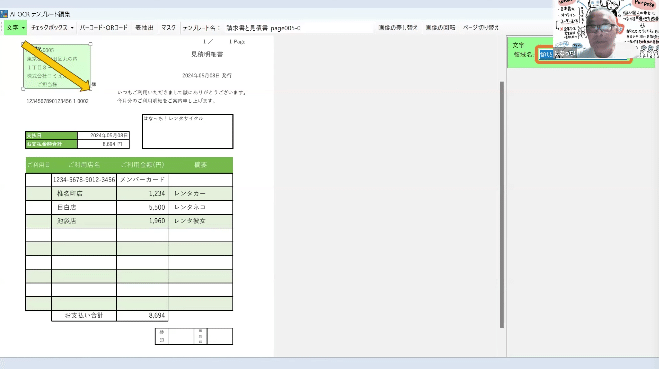This screenshot has height=369, width=659.
Task: Click the AI OCR app icon in title bar
Action: click(x=4, y=14)
